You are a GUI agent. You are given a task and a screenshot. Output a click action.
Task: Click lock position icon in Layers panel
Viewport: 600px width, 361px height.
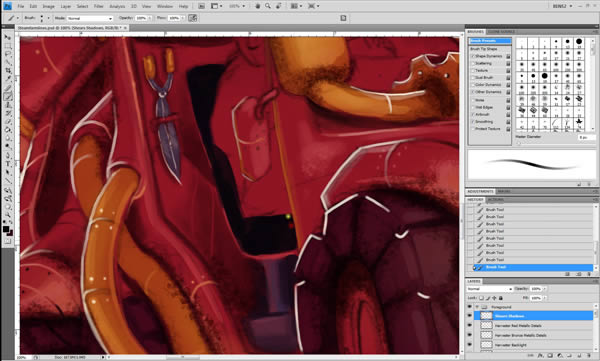[x=494, y=298]
